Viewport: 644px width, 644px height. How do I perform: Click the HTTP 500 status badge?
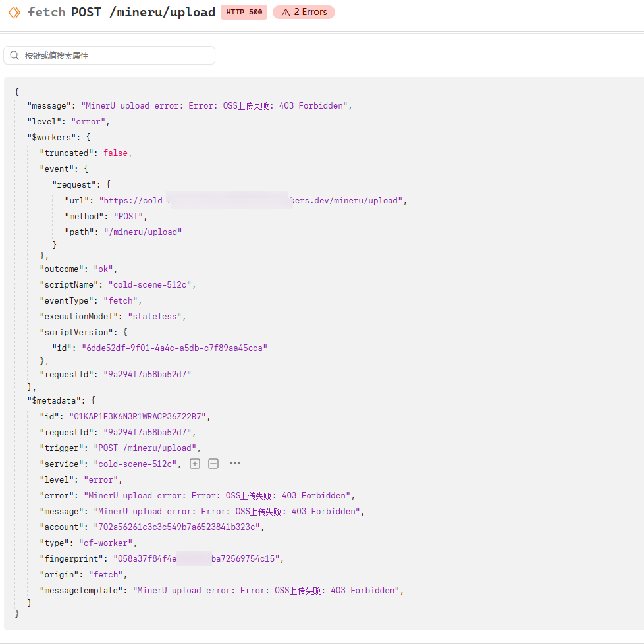(x=244, y=13)
